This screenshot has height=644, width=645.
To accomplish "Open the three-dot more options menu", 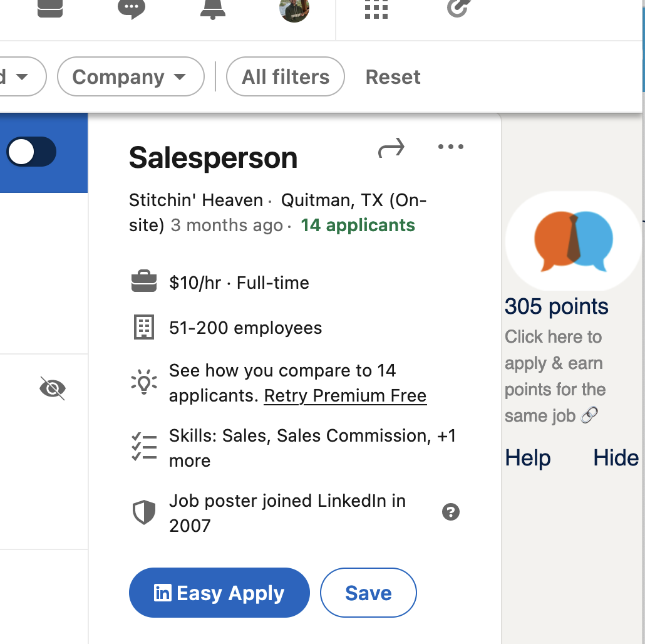I will (451, 147).
